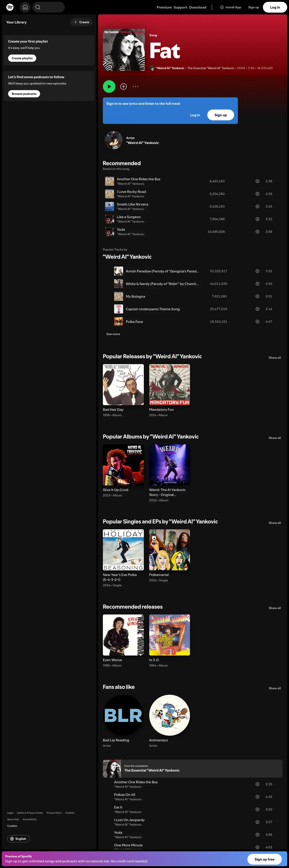The image size is (289, 868).
Task: Click Create button in Your Library
Action: point(81,22)
